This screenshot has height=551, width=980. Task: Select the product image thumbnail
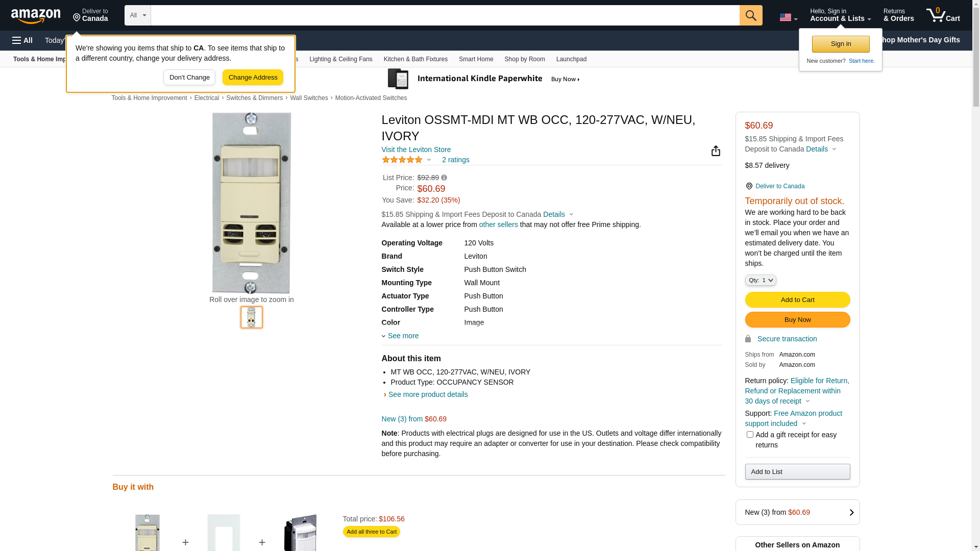[252, 317]
